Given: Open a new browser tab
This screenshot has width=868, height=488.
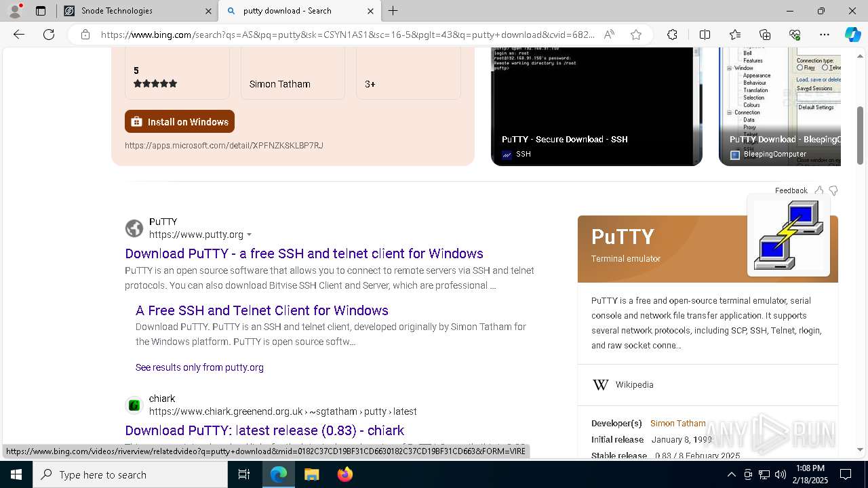Looking at the screenshot, I should click(393, 11).
